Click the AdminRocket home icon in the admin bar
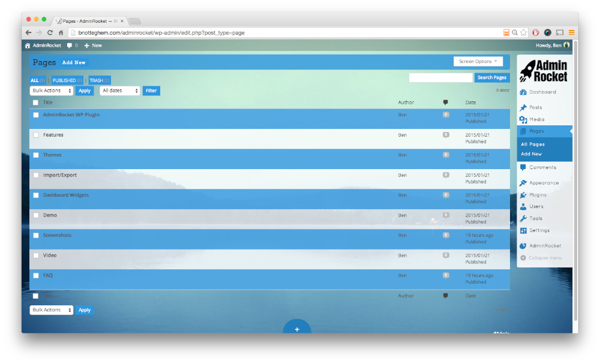Screen dimensions: 600x364 point(28,46)
